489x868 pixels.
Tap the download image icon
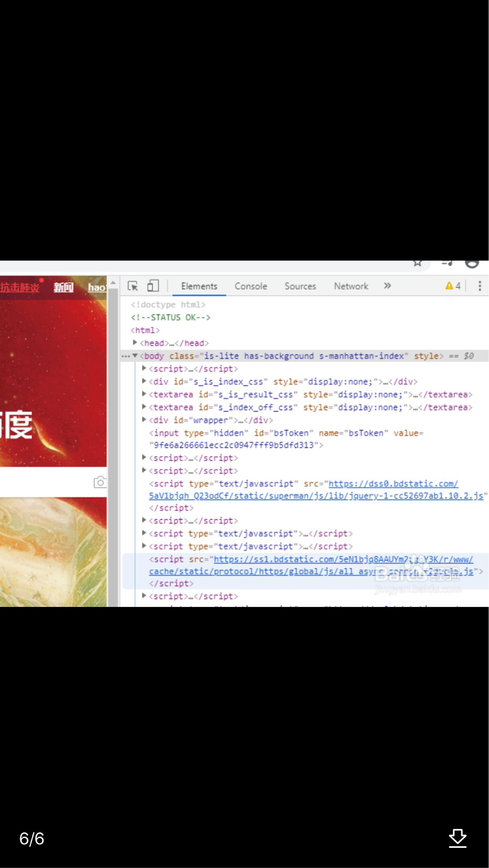[458, 838]
